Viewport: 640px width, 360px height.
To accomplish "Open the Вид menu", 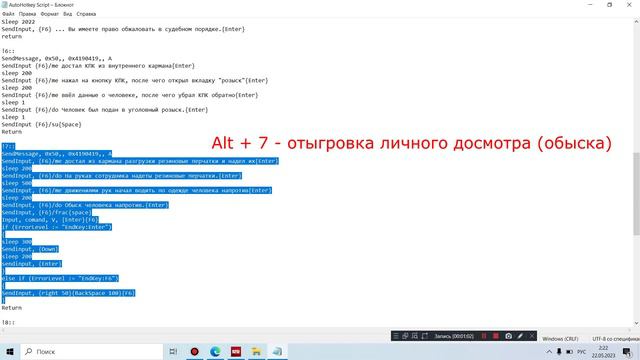I will (x=68, y=14).
